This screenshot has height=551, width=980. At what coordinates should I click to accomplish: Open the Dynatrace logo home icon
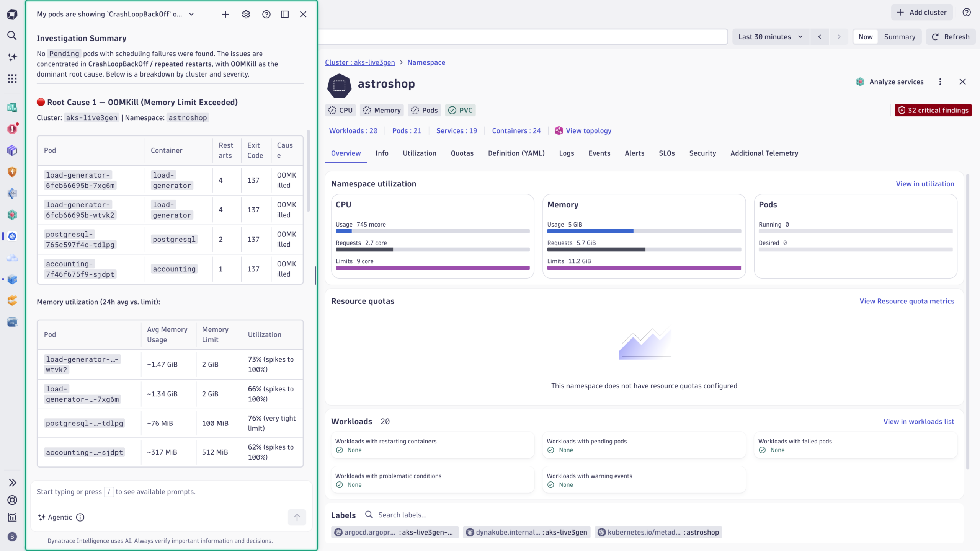coord(12,14)
